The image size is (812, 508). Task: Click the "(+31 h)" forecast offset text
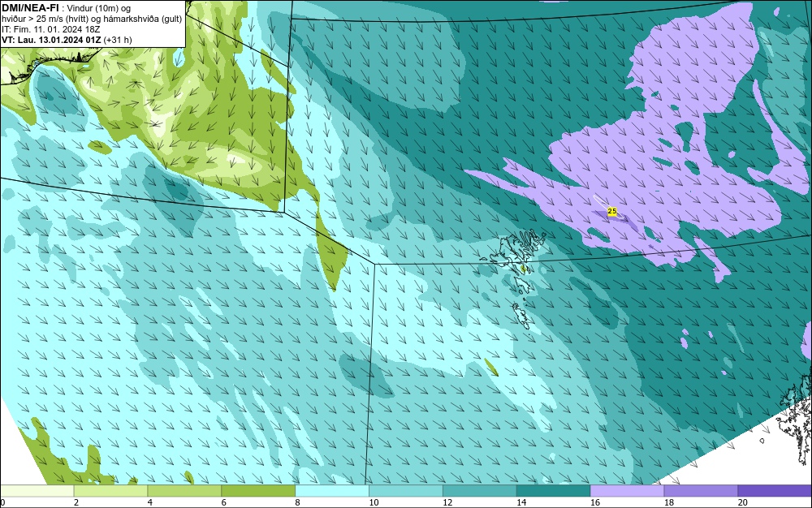[118, 40]
